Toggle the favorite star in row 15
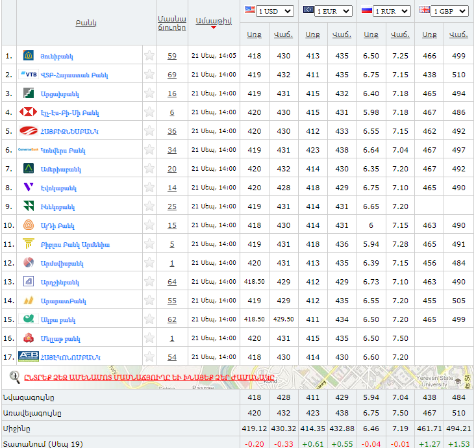476x448 pixels. pos(149,319)
